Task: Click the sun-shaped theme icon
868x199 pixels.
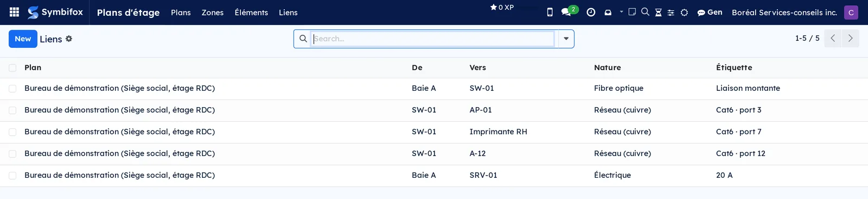Action: point(684,13)
